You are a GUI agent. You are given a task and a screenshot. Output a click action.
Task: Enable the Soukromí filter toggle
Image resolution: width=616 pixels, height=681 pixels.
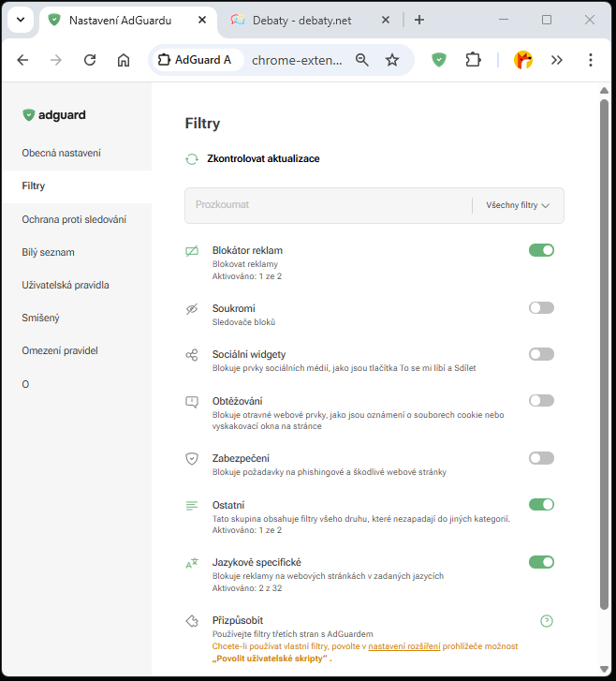pos(541,307)
